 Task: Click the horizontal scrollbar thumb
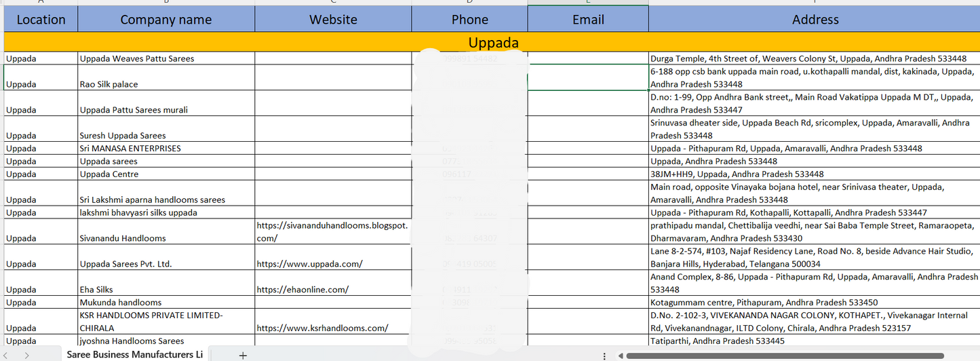[785, 356]
